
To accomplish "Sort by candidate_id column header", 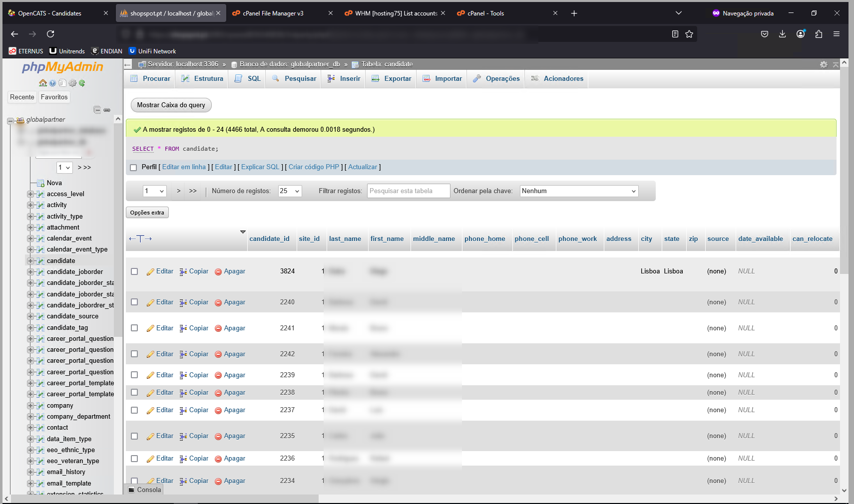I will (269, 239).
